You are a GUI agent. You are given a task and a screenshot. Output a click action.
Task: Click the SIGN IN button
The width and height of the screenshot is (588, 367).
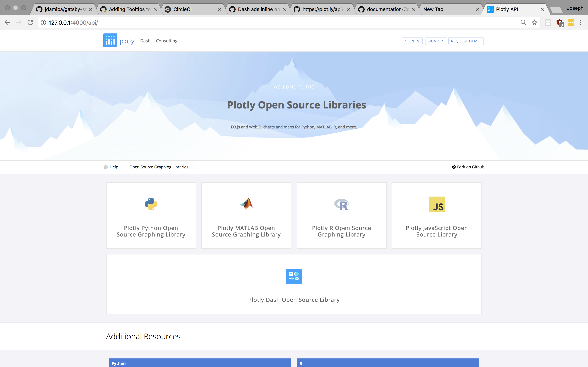412,41
